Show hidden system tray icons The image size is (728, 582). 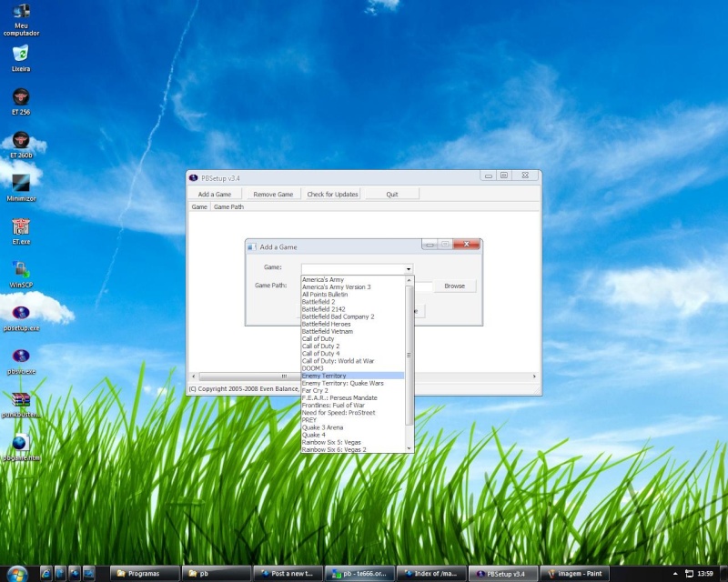click(675, 574)
